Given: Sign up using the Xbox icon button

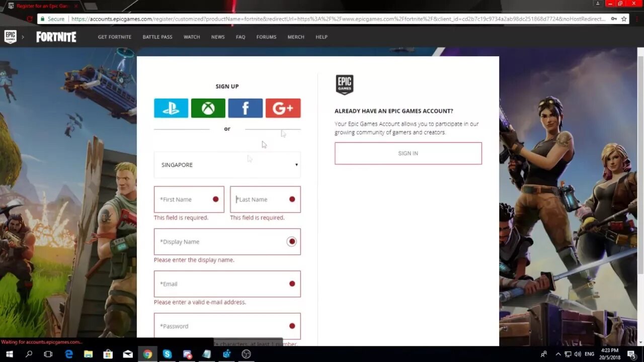Looking at the screenshot, I should (x=208, y=108).
